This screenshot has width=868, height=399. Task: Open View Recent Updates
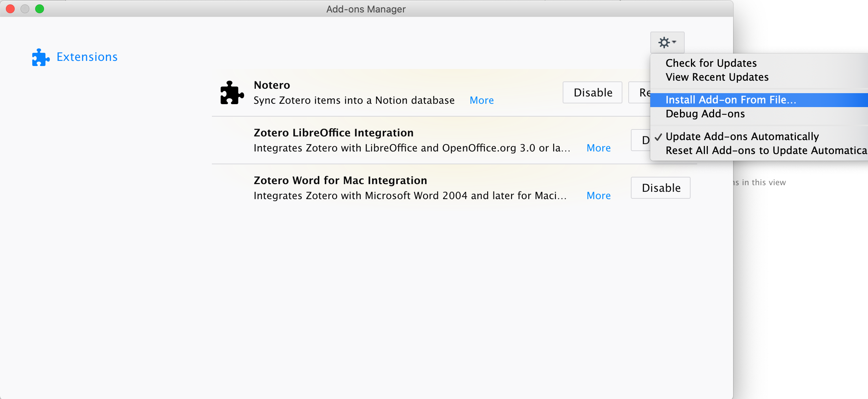717,77
